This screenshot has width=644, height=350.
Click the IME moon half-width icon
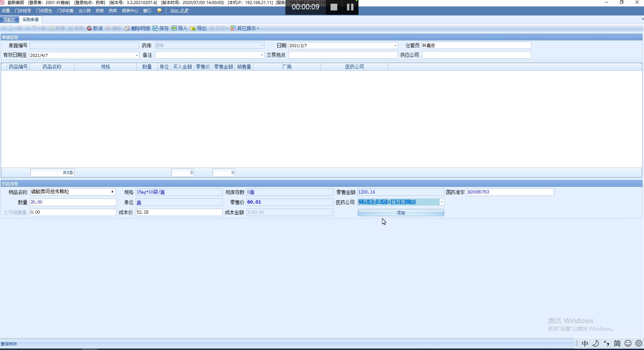point(595,343)
